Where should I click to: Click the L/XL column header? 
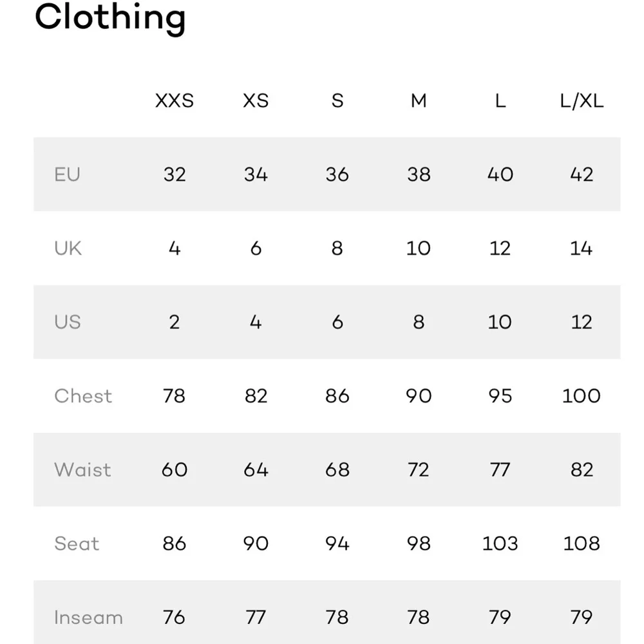click(582, 101)
